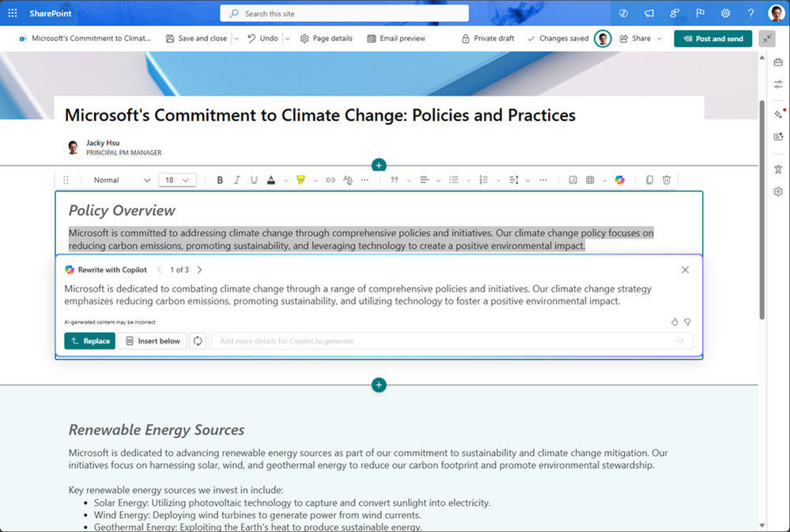Toggle numbered list
This screenshot has width=790, height=532.
click(484, 180)
